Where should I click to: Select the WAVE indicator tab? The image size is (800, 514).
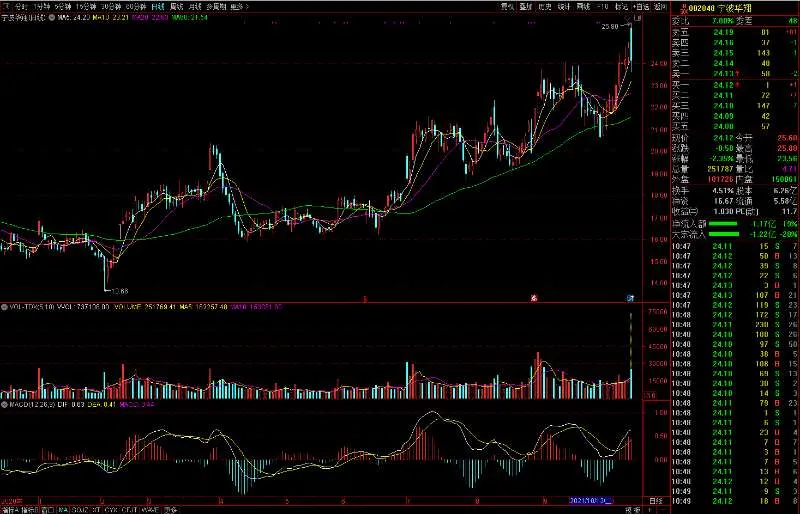[151, 510]
